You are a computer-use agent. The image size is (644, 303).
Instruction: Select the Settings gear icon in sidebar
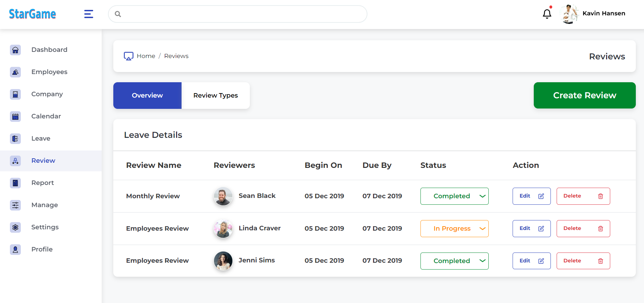(x=15, y=228)
